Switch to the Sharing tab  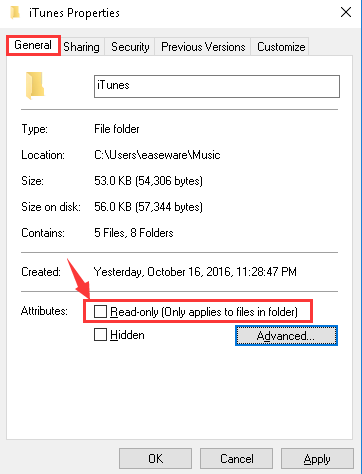(82, 47)
